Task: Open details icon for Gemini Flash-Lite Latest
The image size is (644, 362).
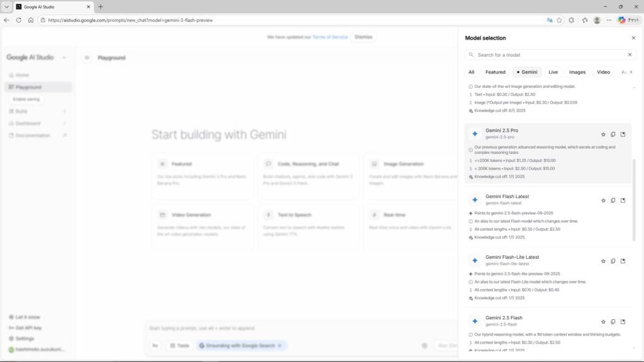Action: (x=623, y=261)
